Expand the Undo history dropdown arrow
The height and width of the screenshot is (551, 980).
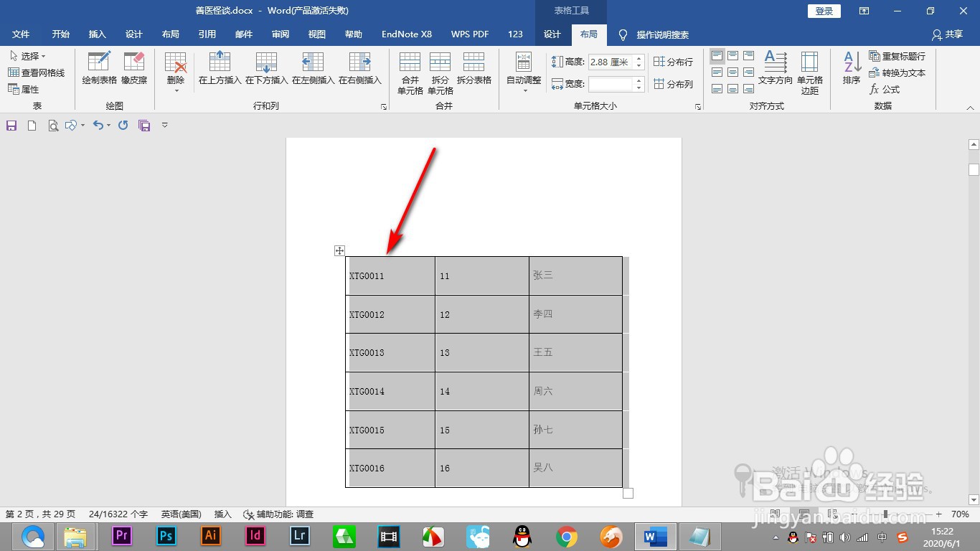pos(108,126)
